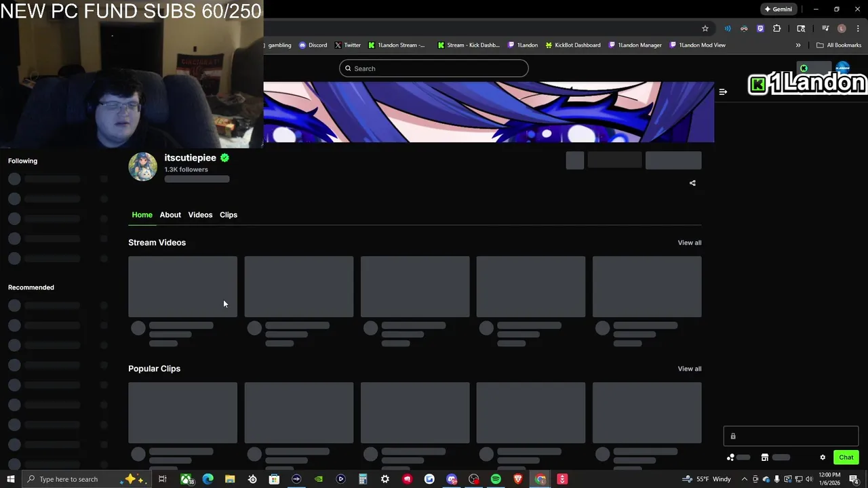This screenshot has height=488, width=868.
Task: Open the channel shop icon below chat
Action: [764, 457]
